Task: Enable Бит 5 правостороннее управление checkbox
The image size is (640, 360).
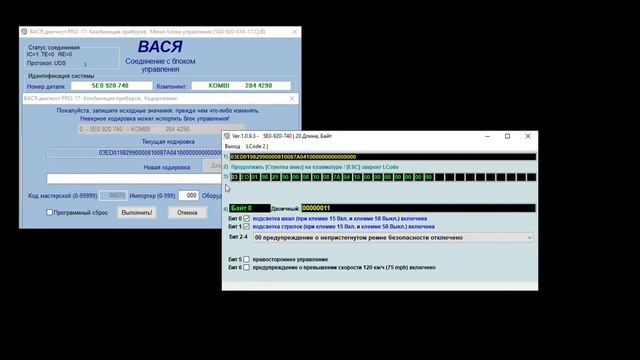Action: pos(247,260)
